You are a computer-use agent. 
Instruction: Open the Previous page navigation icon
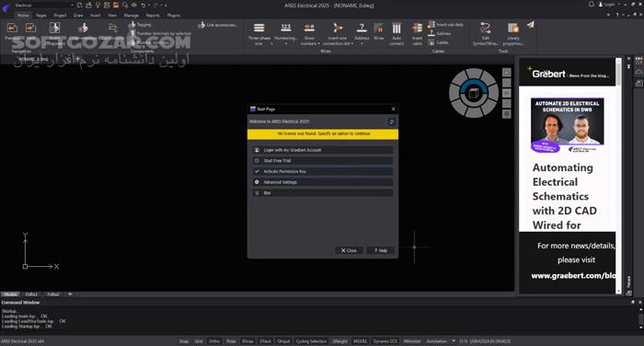[x=12, y=28]
